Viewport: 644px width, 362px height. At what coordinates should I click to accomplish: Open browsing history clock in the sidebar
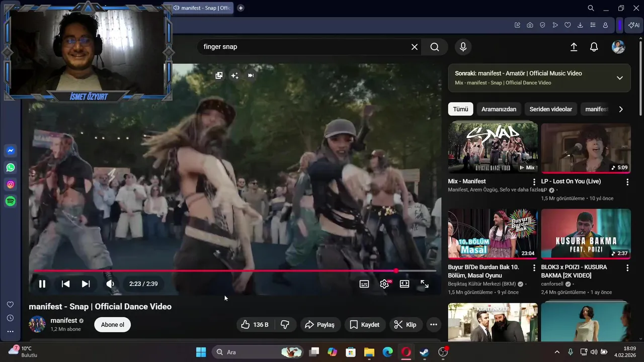(10, 318)
